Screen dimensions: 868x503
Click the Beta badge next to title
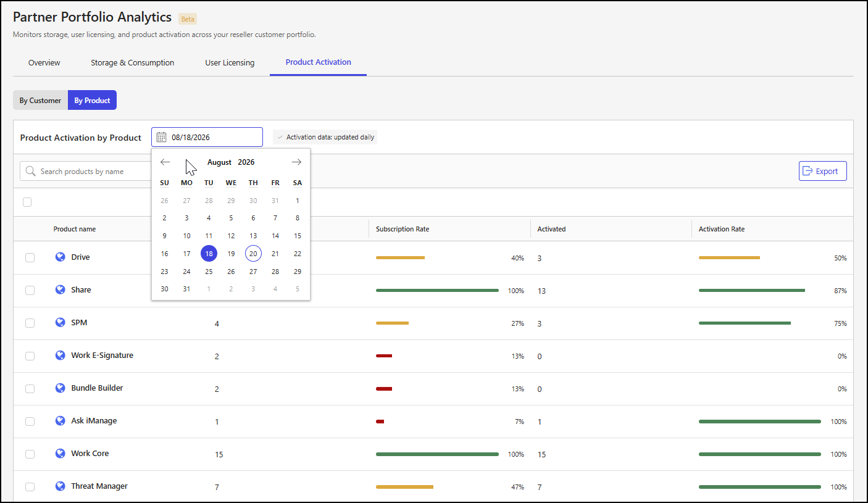pyautogui.click(x=188, y=19)
